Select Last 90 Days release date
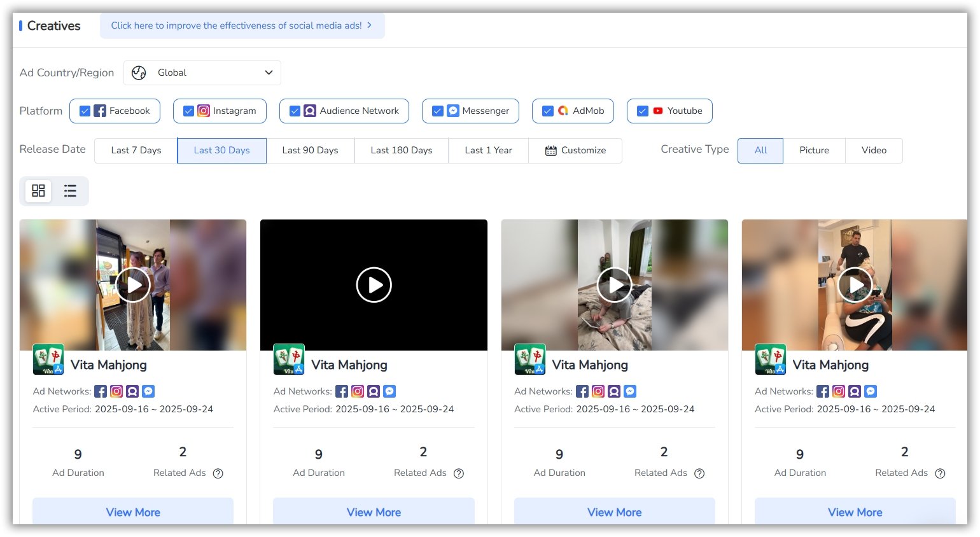 pos(310,150)
